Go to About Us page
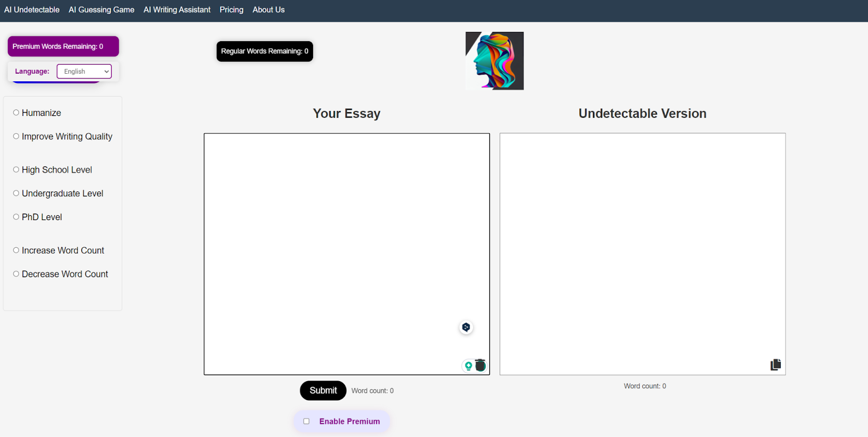Screen dimensions: 868x437 269,10
